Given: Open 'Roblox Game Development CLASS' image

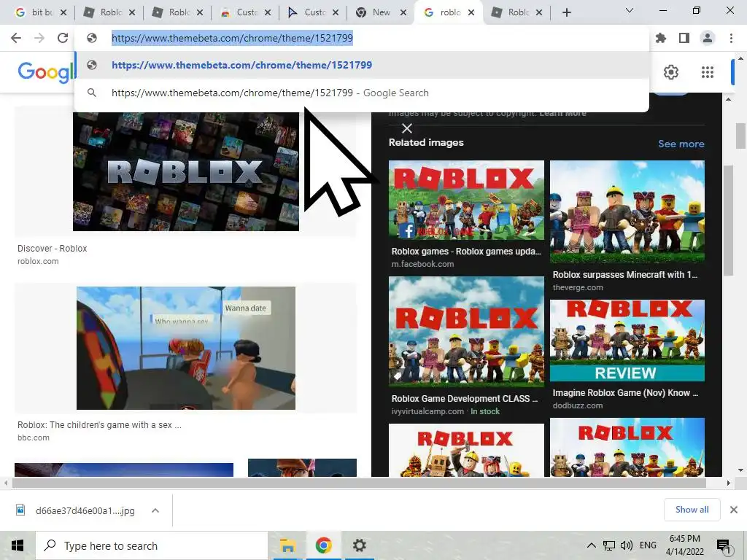Looking at the screenshot, I should tap(466, 332).
